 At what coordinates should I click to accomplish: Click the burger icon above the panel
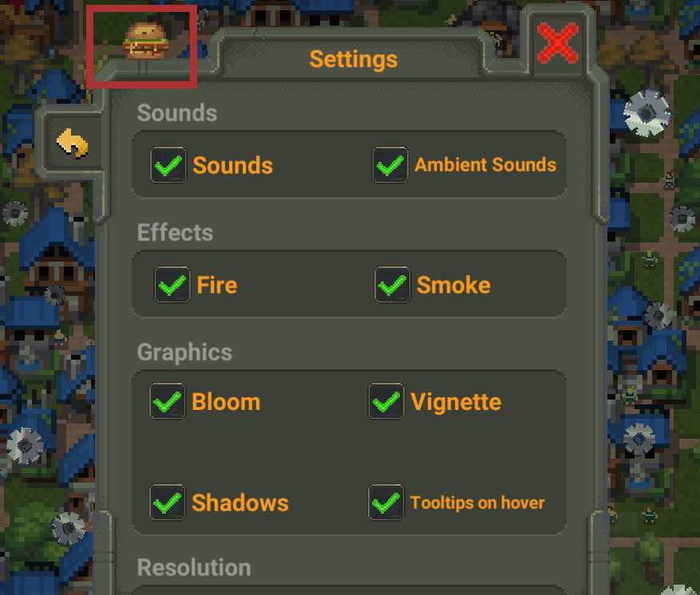point(146,41)
